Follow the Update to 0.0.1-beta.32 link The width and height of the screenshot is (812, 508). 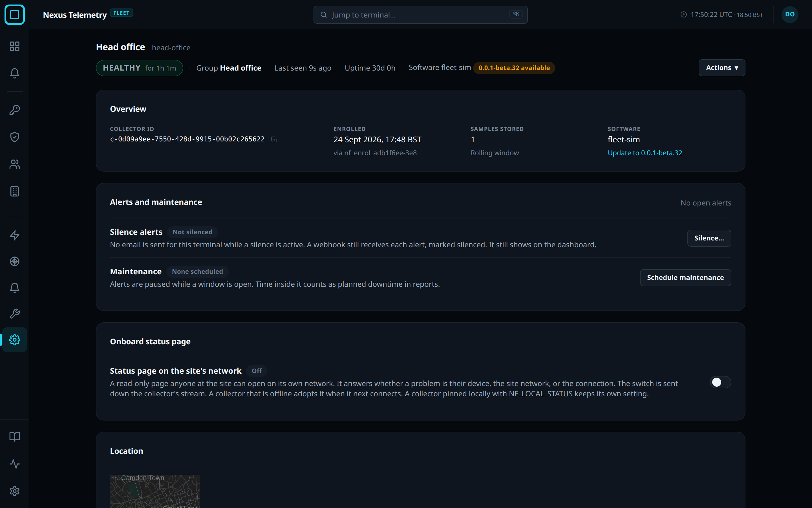point(645,153)
